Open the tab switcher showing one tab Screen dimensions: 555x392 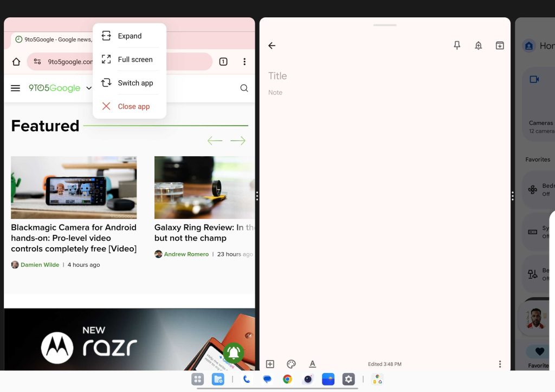coord(223,62)
